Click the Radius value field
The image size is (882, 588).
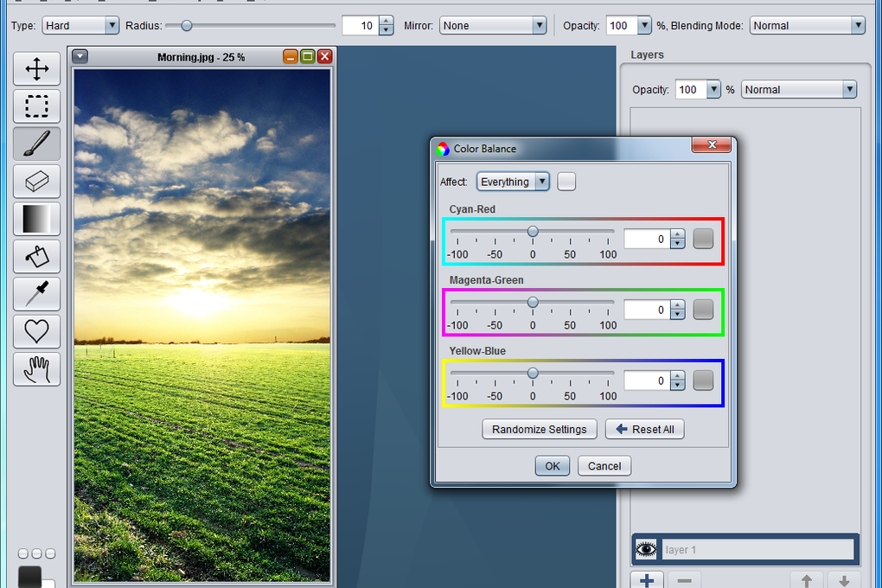(361, 25)
